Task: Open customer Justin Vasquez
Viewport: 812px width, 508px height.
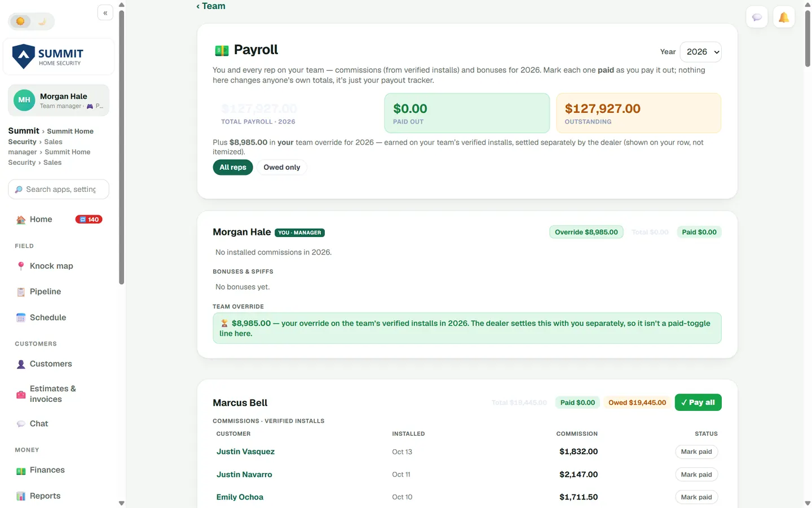Action: (245, 452)
